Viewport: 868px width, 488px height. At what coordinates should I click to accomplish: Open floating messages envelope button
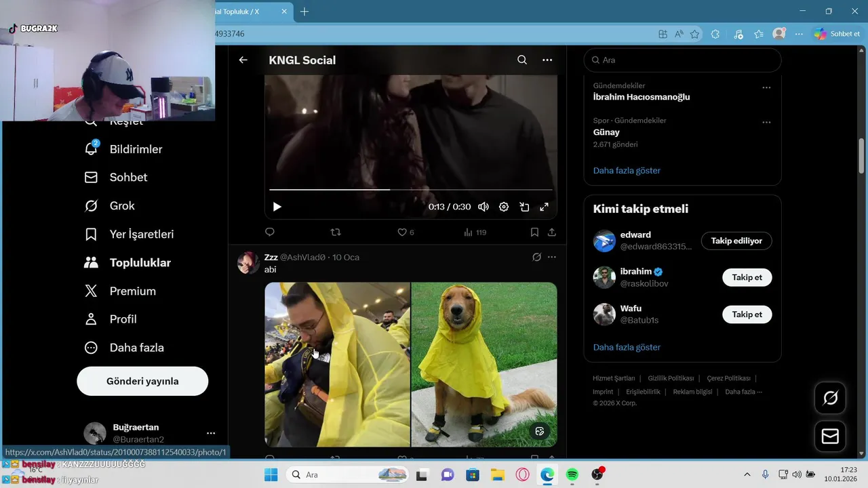point(830,436)
